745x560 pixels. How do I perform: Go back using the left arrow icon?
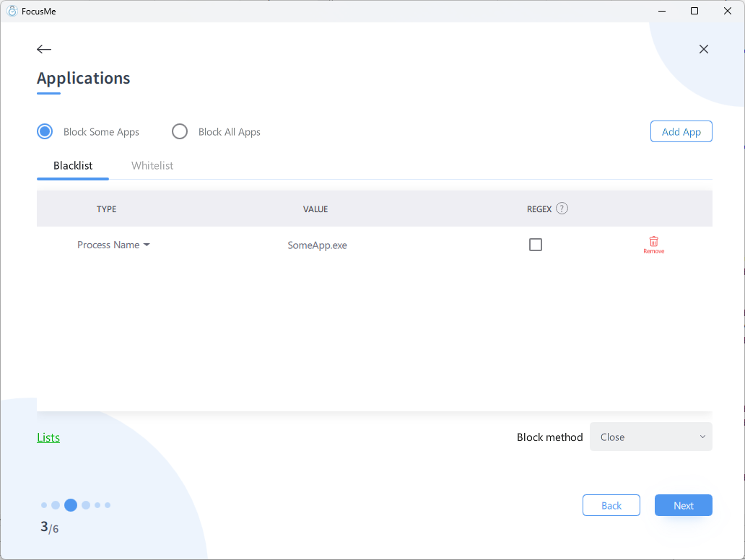(x=44, y=49)
